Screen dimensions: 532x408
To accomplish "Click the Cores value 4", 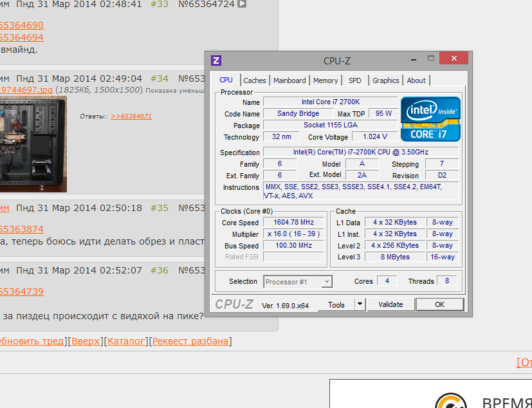I will click(387, 281).
